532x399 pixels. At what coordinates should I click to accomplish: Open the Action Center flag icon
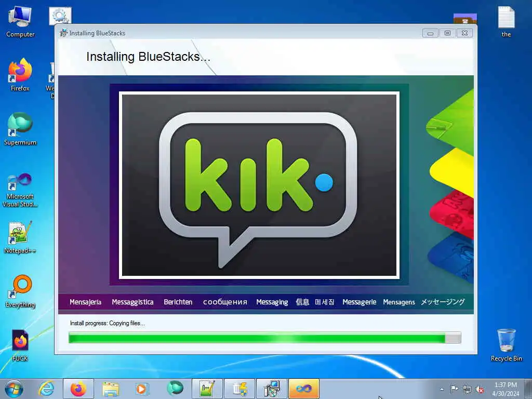point(454,389)
